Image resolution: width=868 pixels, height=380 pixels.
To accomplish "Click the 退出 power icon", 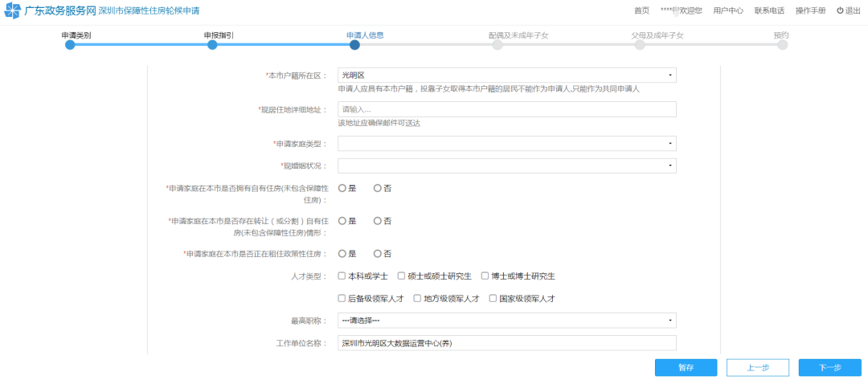I will [x=840, y=10].
